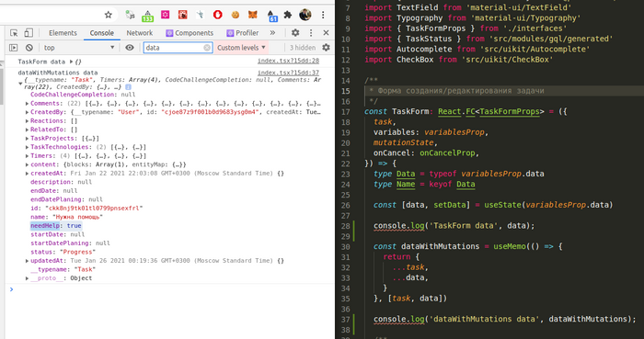This screenshot has height=339, width=644.
Task: Open the Opera extension icon
Action: (218, 15)
